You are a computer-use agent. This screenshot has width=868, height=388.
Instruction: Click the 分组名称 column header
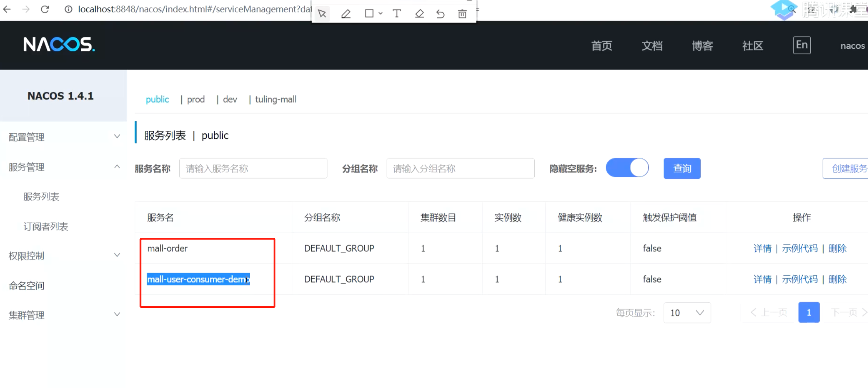click(x=322, y=217)
